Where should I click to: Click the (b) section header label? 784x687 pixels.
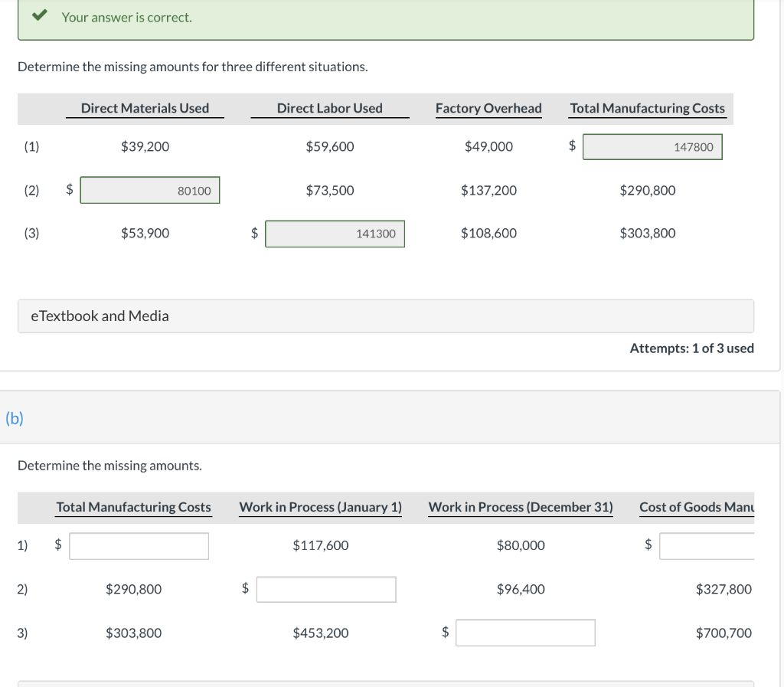click(x=15, y=418)
